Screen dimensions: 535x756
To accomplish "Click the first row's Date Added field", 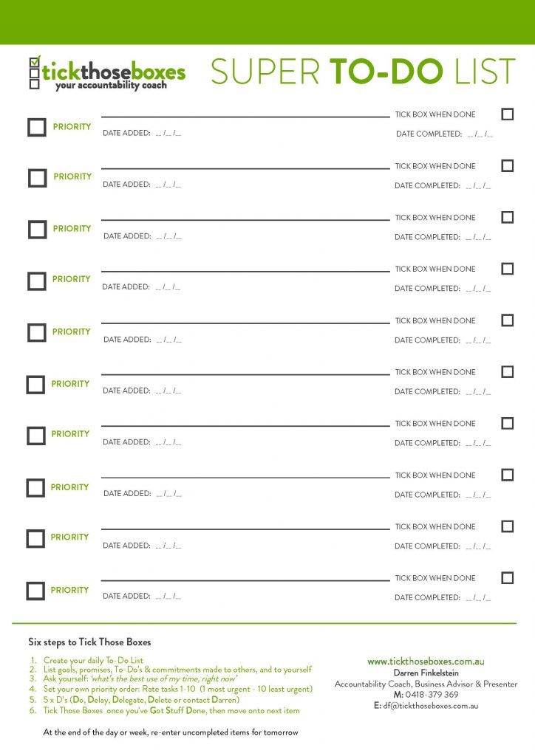I will coord(168,133).
